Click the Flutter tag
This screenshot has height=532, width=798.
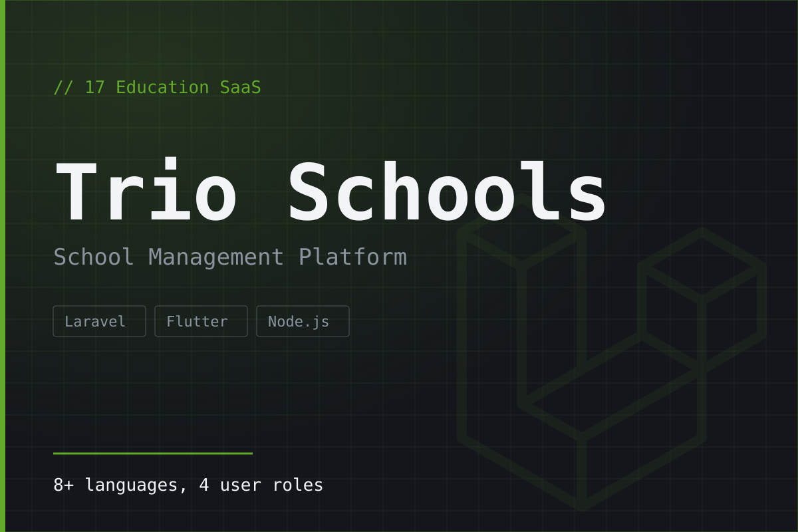(201, 321)
